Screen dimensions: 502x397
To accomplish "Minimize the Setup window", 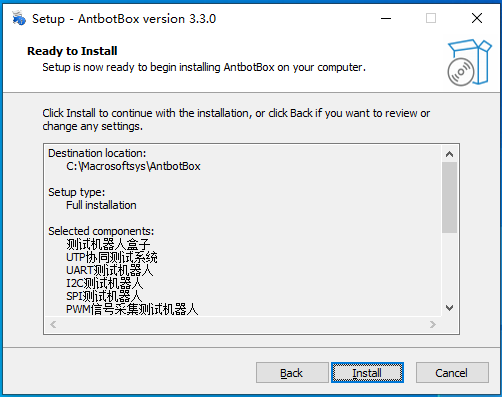I will 386,18.
